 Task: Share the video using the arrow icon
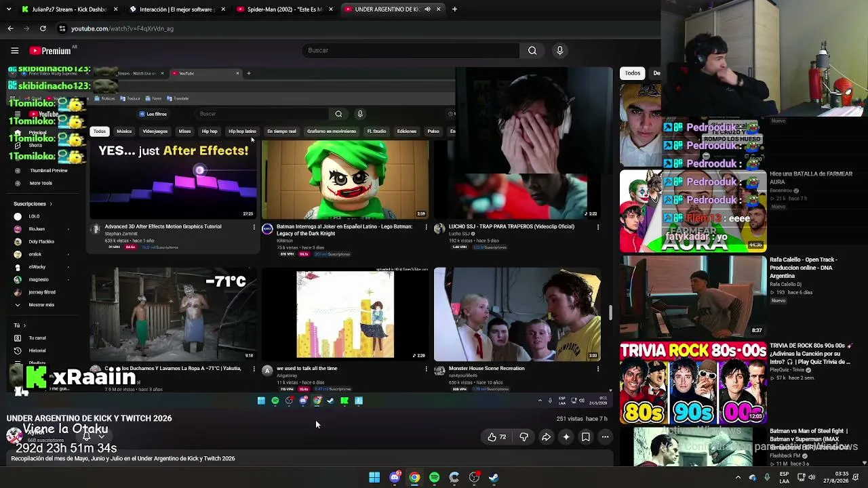click(546, 437)
